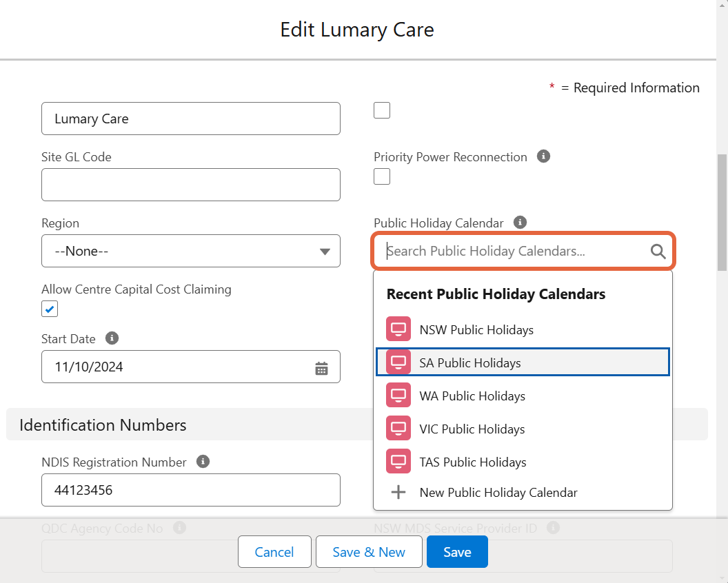Click Cancel to discard changes
This screenshot has height=583, width=728.
(x=274, y=551)
